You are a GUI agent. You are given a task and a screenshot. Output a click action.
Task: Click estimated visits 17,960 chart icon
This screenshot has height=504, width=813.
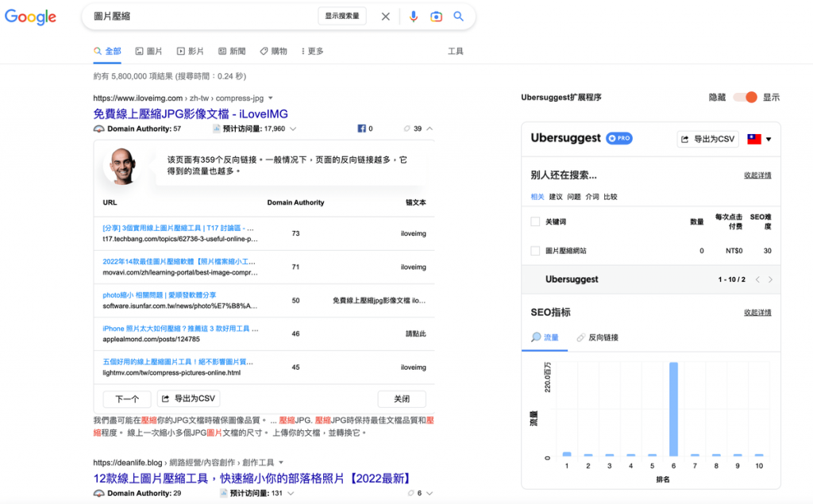(217, 129)
